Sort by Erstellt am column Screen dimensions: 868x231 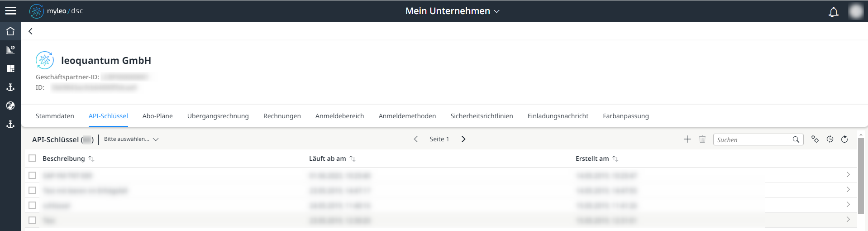pos(615,159)
